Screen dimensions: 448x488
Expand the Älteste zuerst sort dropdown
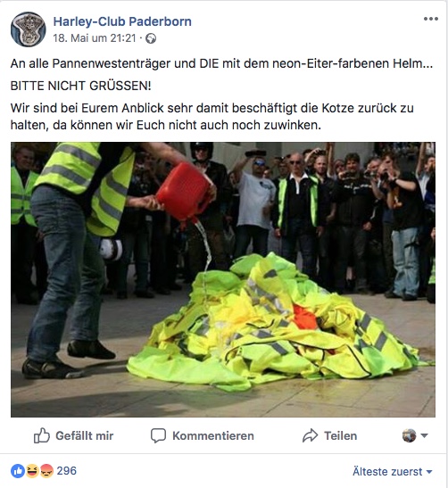[x=393, y=472]
